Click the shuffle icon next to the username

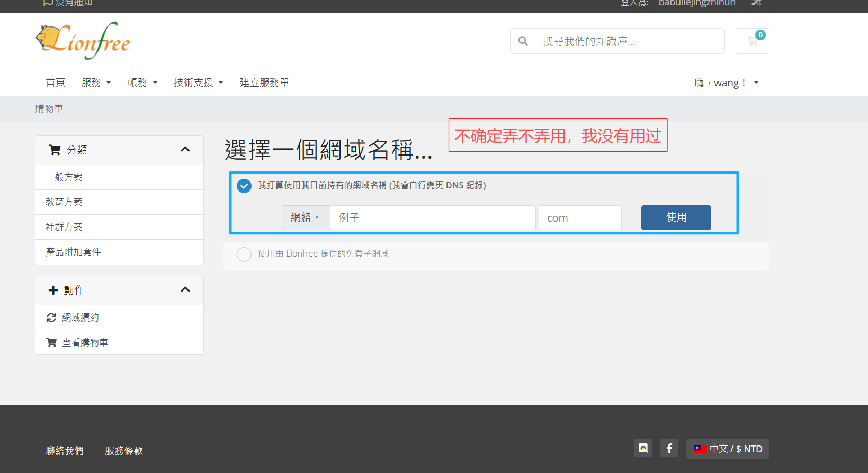pyautogui.click(x=756, y=3)
